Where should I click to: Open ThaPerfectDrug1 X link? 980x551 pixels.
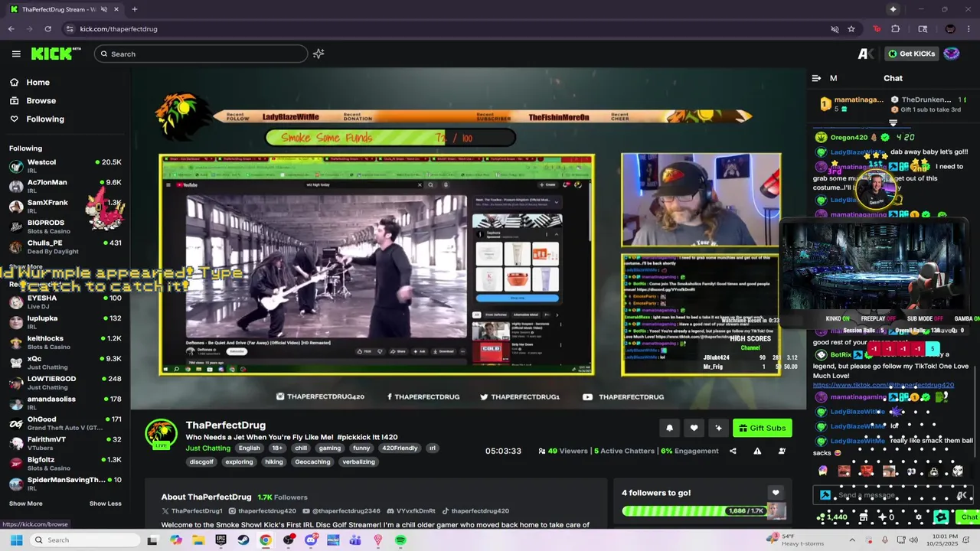[x=192, y=511]
